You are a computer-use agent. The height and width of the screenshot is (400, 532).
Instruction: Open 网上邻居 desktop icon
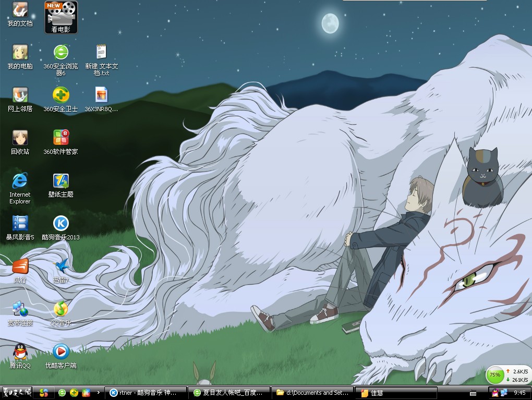tap(20, 100)
